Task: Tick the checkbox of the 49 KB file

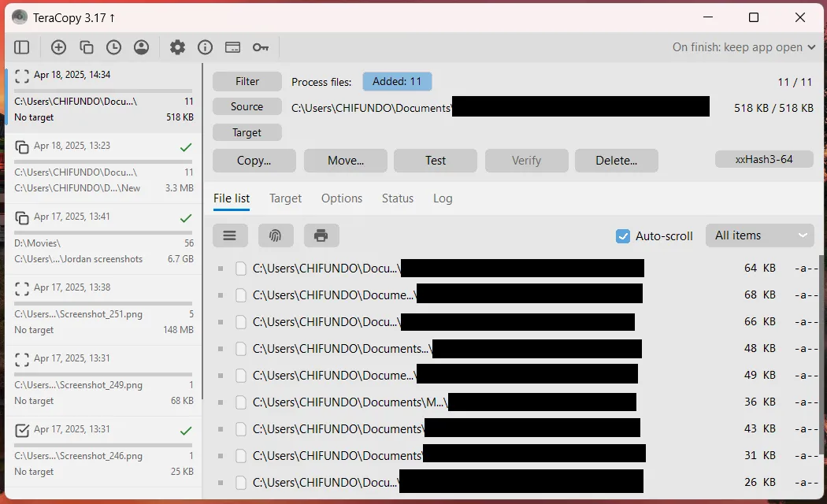Action: 240,376
